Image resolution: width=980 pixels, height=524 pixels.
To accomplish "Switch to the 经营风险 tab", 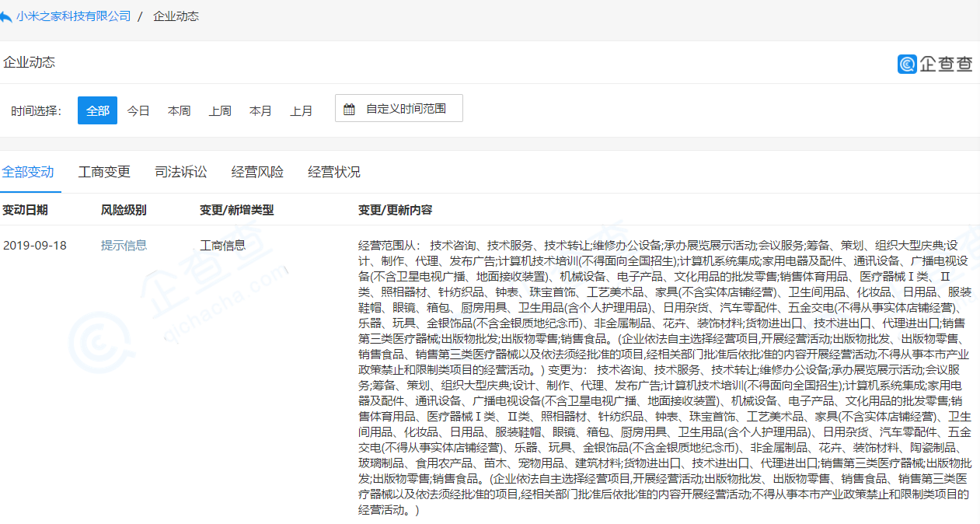I will [257, 172].
